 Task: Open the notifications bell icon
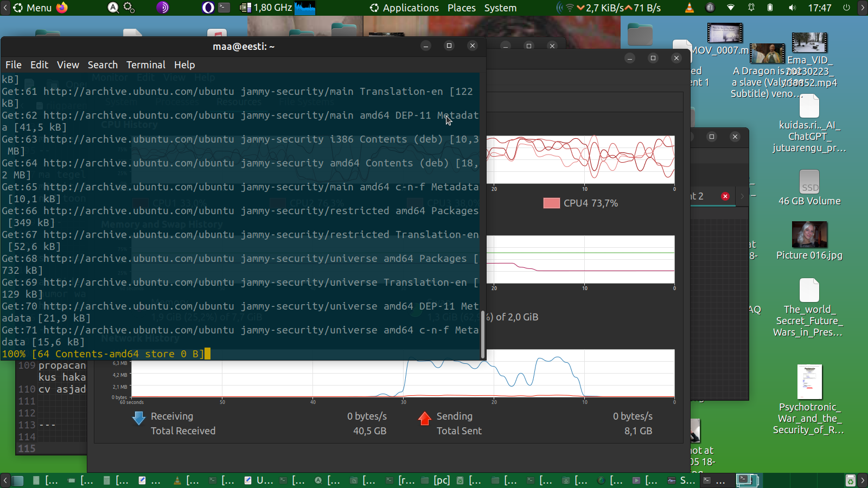click(751, 8)
